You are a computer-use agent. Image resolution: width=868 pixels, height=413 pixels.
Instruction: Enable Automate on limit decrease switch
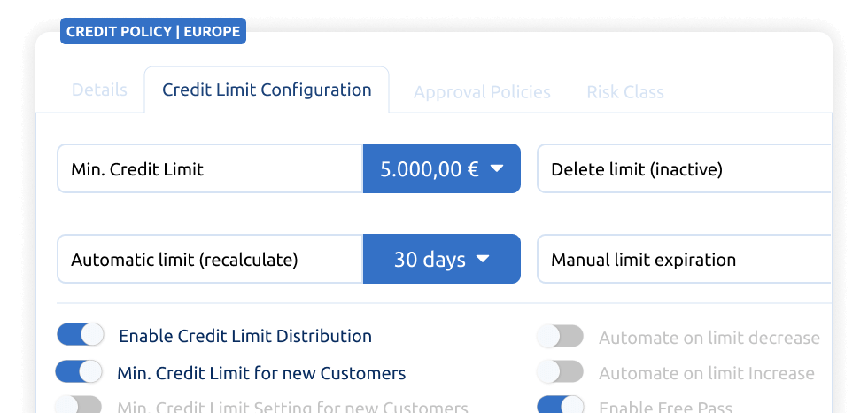(x=560, y=337)
